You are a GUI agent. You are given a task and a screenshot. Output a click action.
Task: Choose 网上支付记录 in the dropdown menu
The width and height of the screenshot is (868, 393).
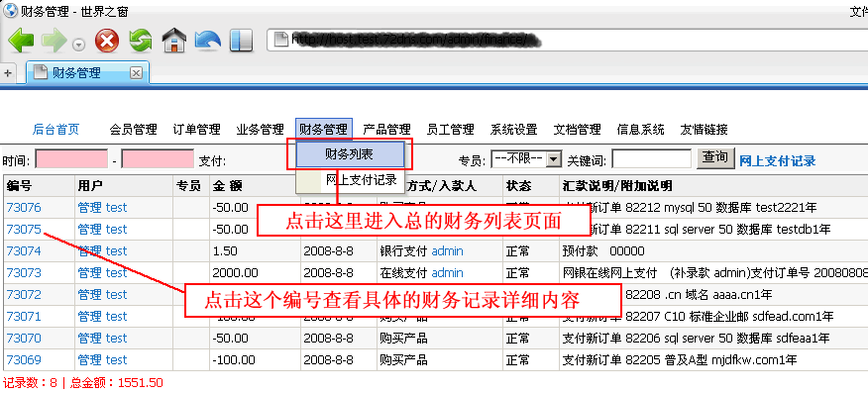[361, 179]
